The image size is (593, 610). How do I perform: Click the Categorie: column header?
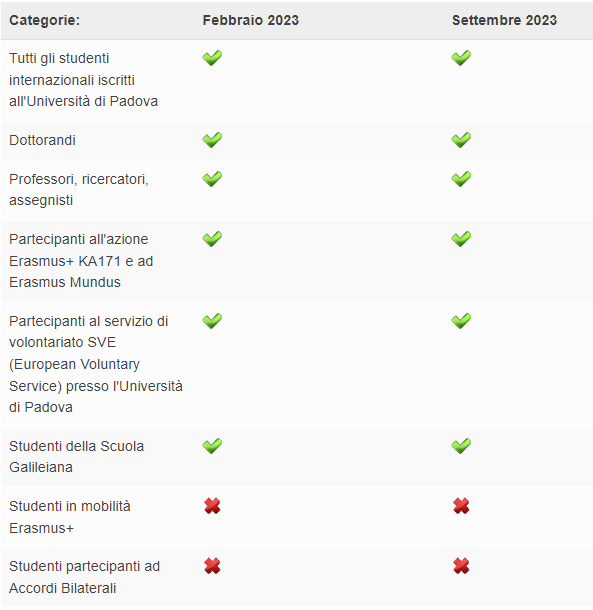pos(44,20)
